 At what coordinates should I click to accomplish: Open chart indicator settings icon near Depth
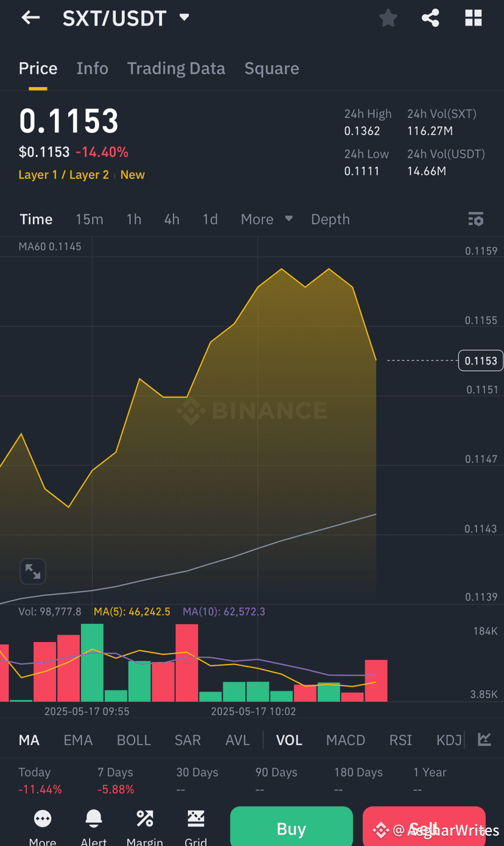pos(475,219)
